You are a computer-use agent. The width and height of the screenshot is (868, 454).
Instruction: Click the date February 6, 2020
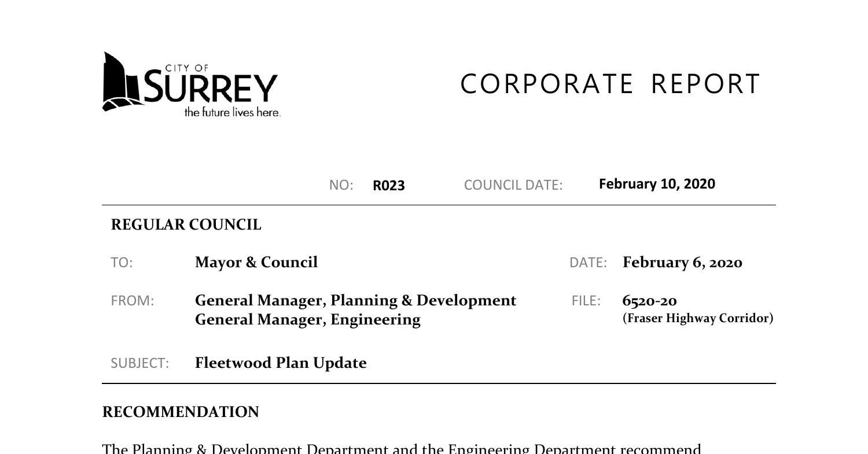(682, 263)
